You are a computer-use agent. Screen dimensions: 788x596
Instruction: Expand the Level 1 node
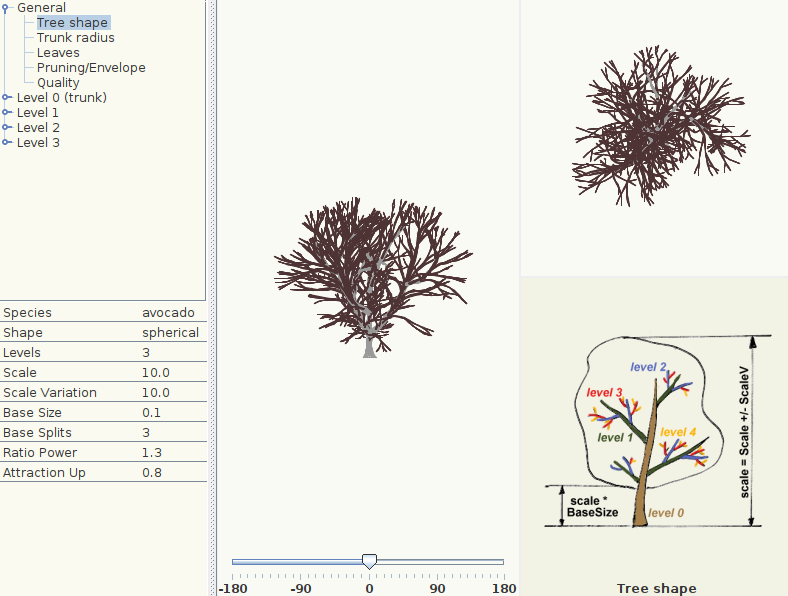pyautogui.click(x=5, y=113)
